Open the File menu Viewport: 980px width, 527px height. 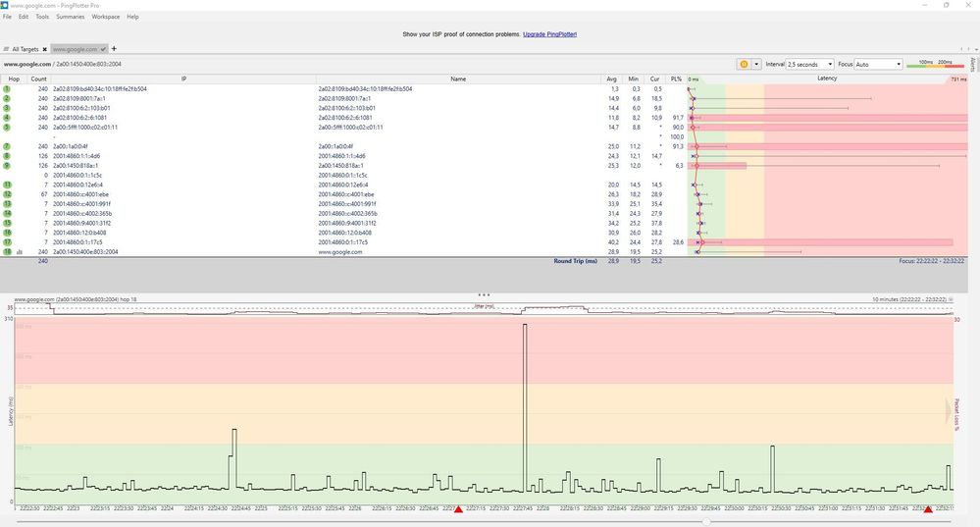click(x=7, y=17)
